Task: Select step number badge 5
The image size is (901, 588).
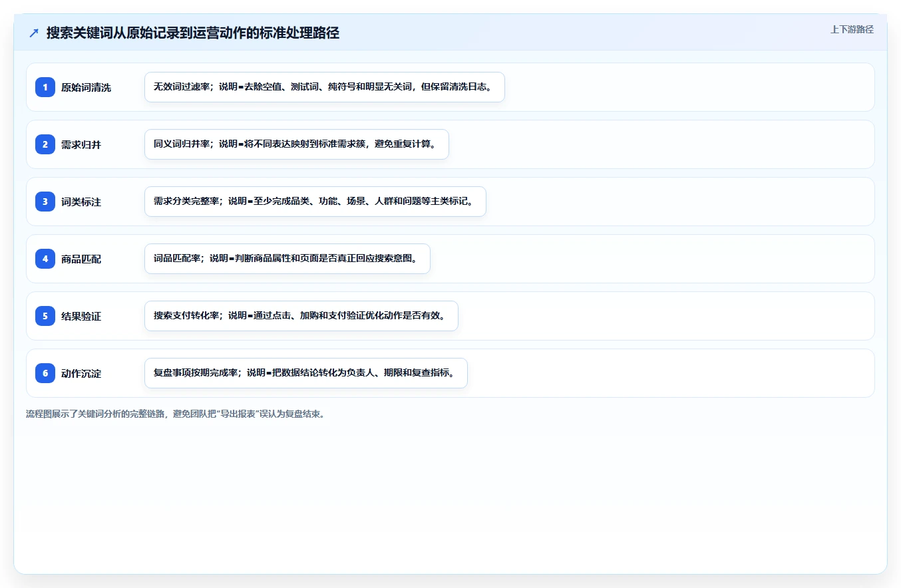Action: 45,316
